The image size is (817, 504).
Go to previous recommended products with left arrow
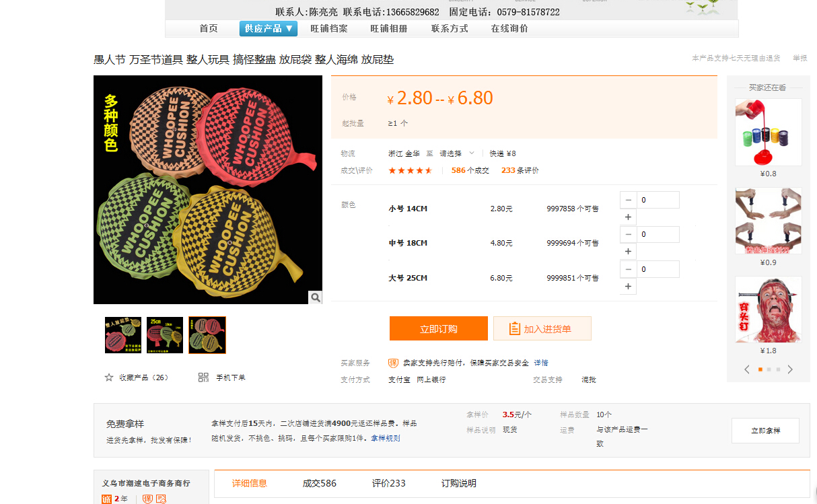tap(746, 369)
